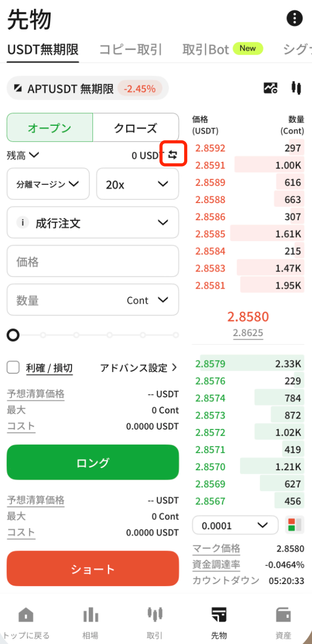Show the candlestick chart icon
312x644 pixels.
pos(296,88)
